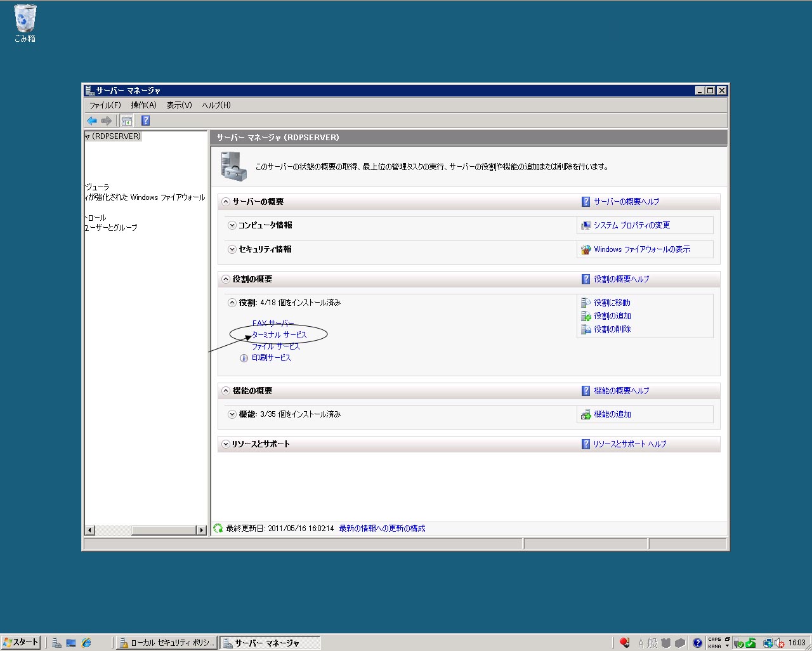
Task: Open the 表示(V) menu
Action: pyautogui.click(x=179, y=105)
